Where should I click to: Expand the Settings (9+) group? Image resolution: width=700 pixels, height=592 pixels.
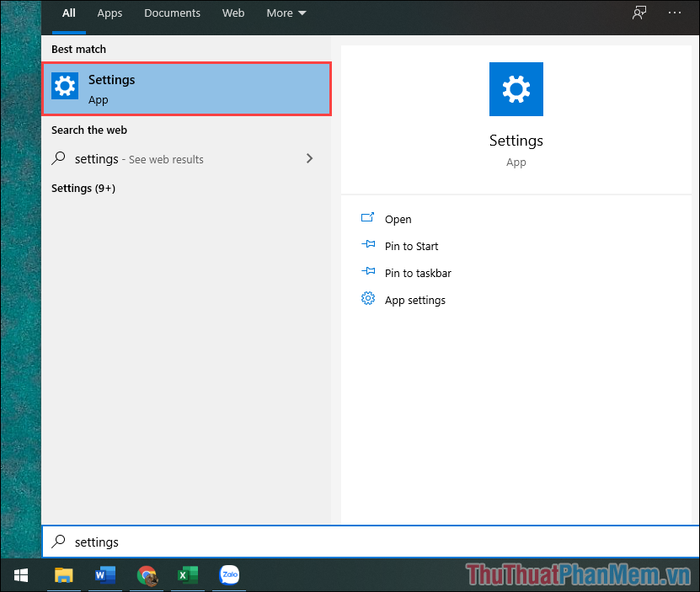pos(83,188)
